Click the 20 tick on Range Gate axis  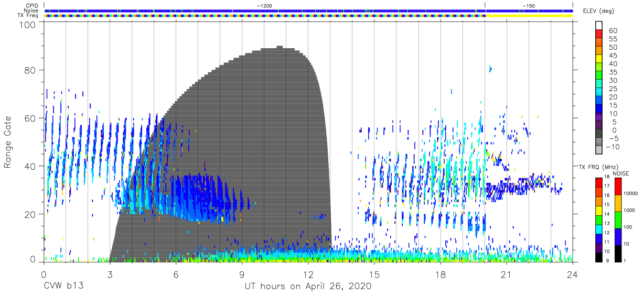point(30,214)
